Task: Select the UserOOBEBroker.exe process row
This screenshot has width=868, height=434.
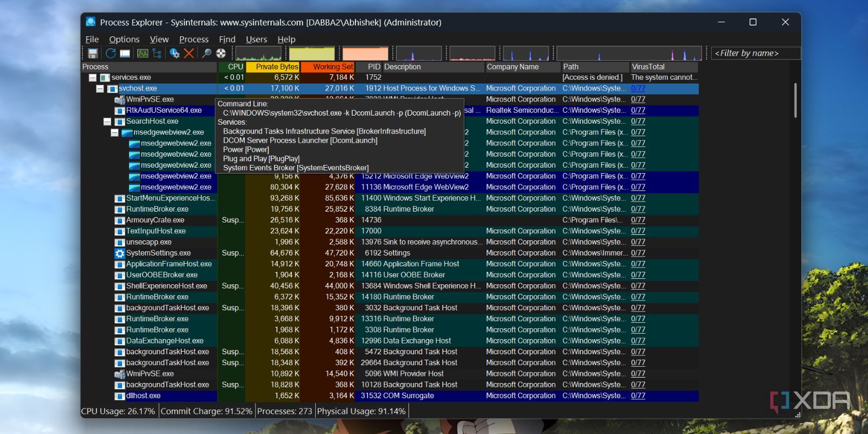Action: (x=390, y=275)
